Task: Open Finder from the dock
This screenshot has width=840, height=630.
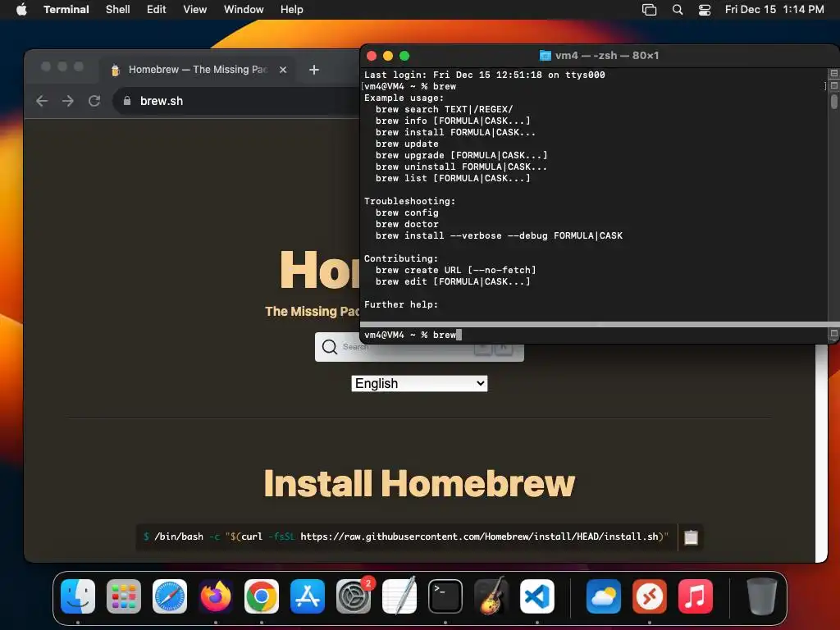Action: pos(78,596)
